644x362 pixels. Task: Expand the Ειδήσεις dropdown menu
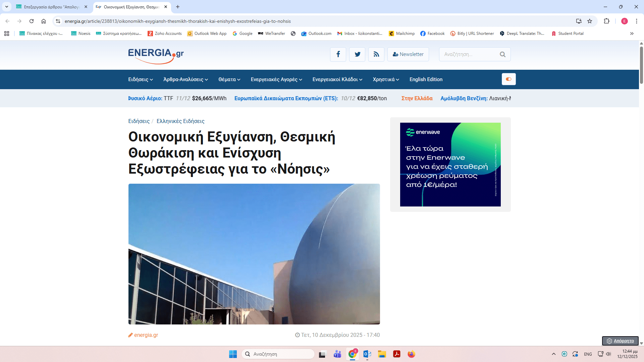(x=141, y=79)
